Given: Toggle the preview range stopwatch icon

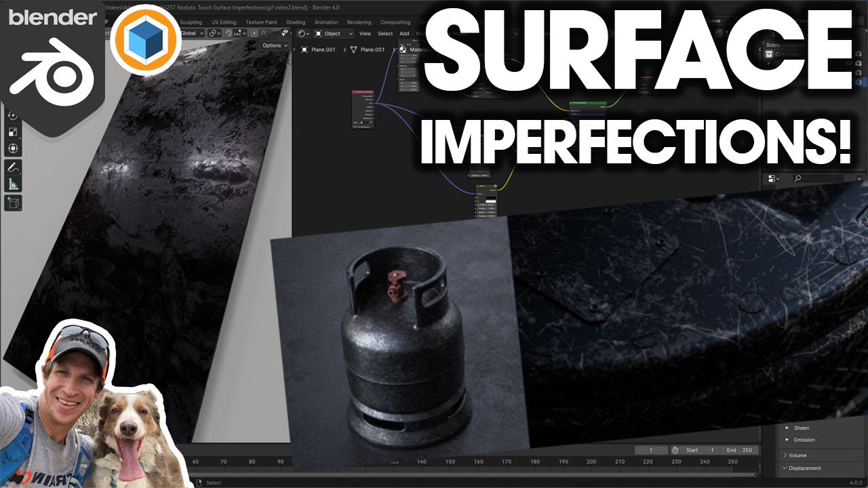Looking at the screenshot, I should tap(675, 450).
